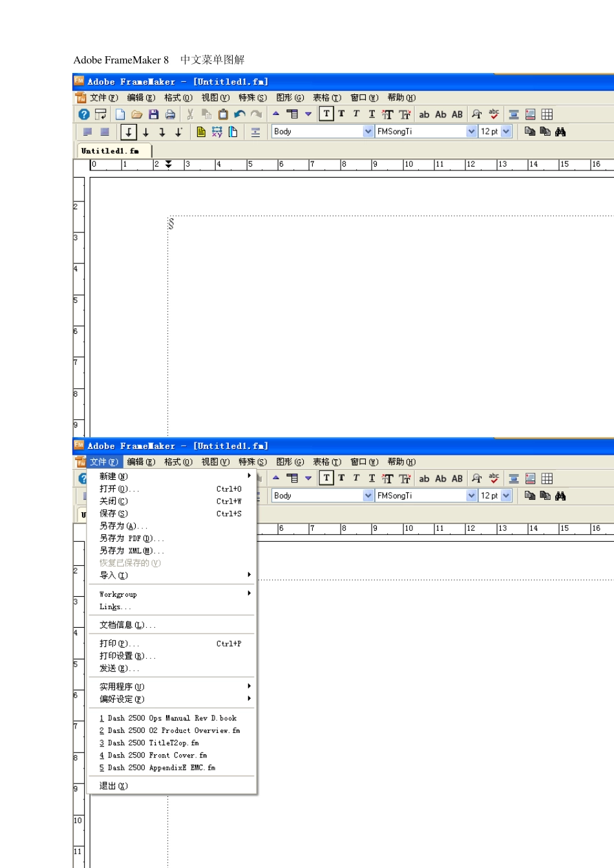This screenshot has height=868, width=614.
Task: Choose 偏好设定(F) in File menu
Action: click(172, 699)
